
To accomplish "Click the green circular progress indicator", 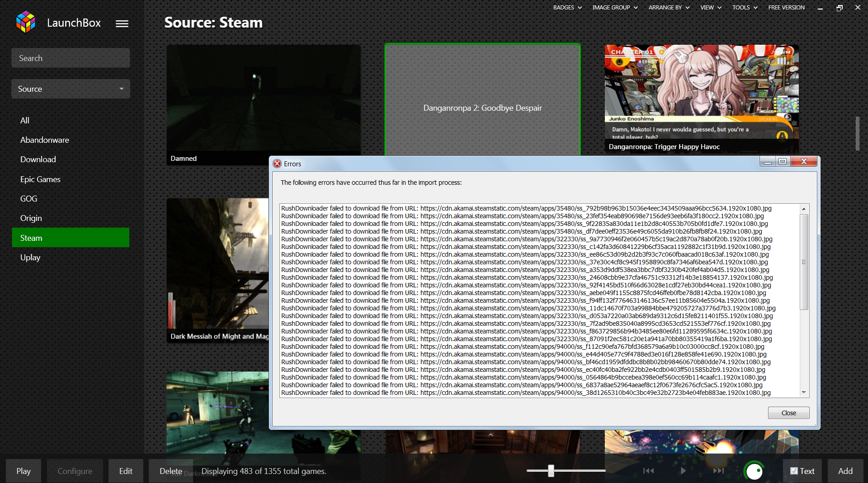I will click(x=754, y=471).
